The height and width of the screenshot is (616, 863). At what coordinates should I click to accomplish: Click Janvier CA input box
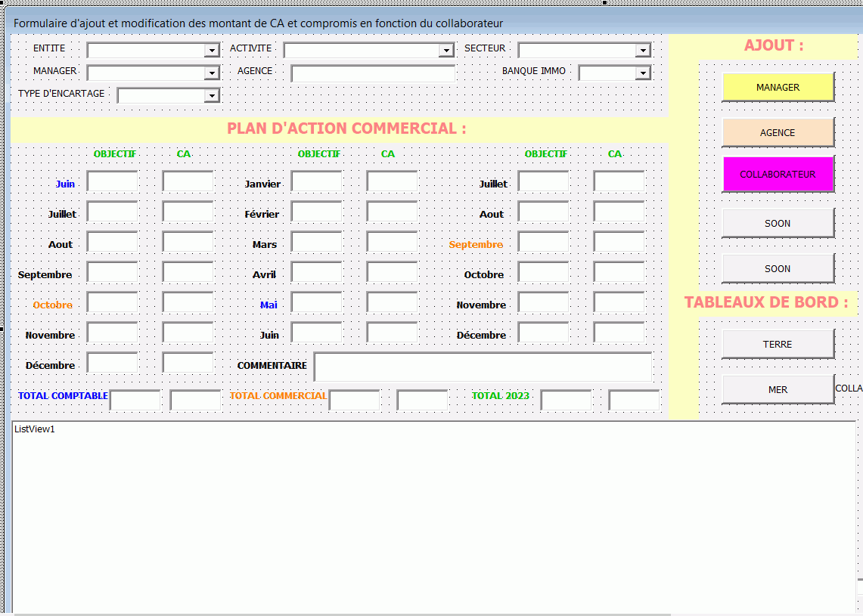point(393,181)
